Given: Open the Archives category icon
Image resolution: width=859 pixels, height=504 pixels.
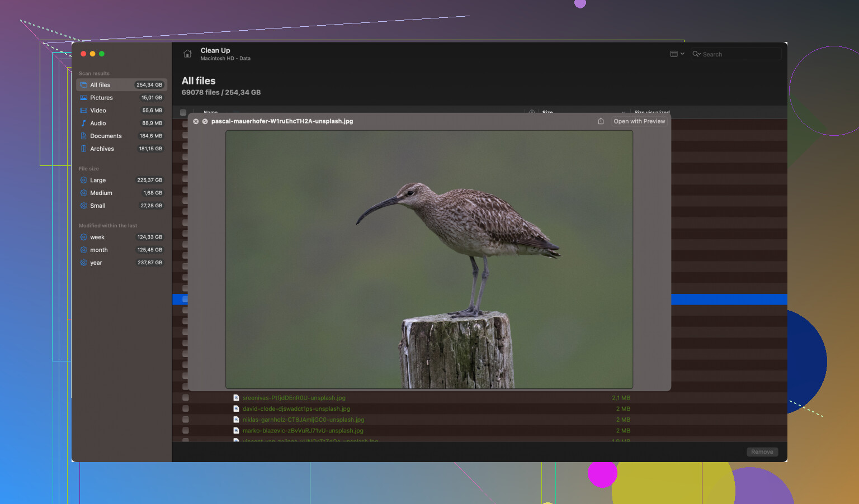Looking at the screenshot, I should (83, 149).
